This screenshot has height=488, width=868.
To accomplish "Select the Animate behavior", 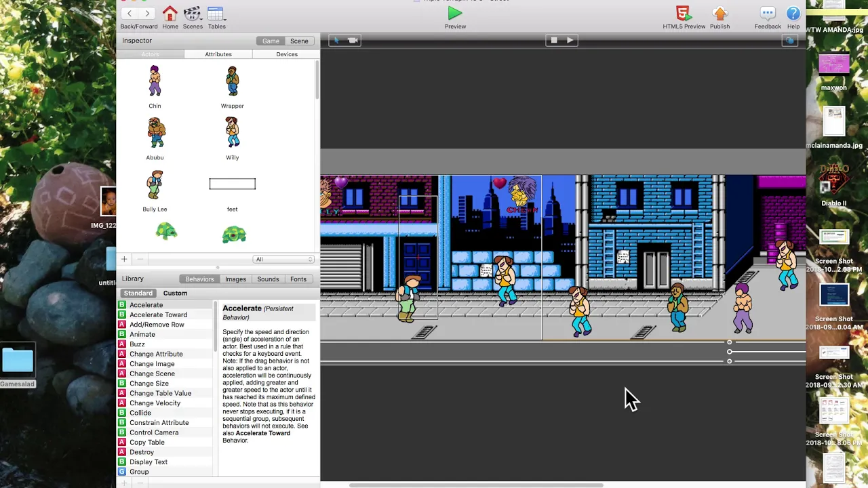I will 165,334.
